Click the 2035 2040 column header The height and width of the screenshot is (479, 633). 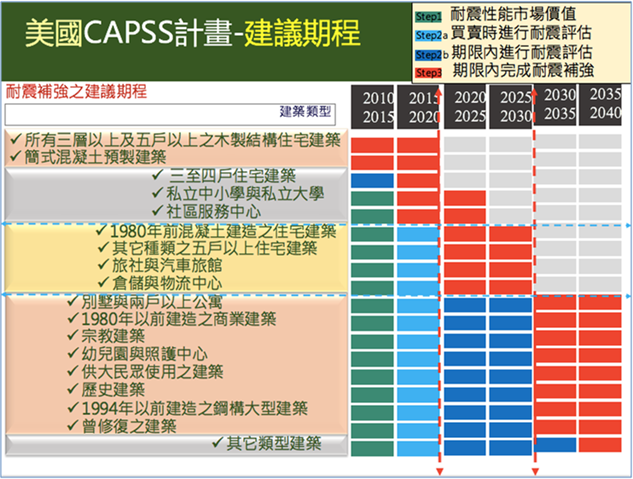click(601, 105)
